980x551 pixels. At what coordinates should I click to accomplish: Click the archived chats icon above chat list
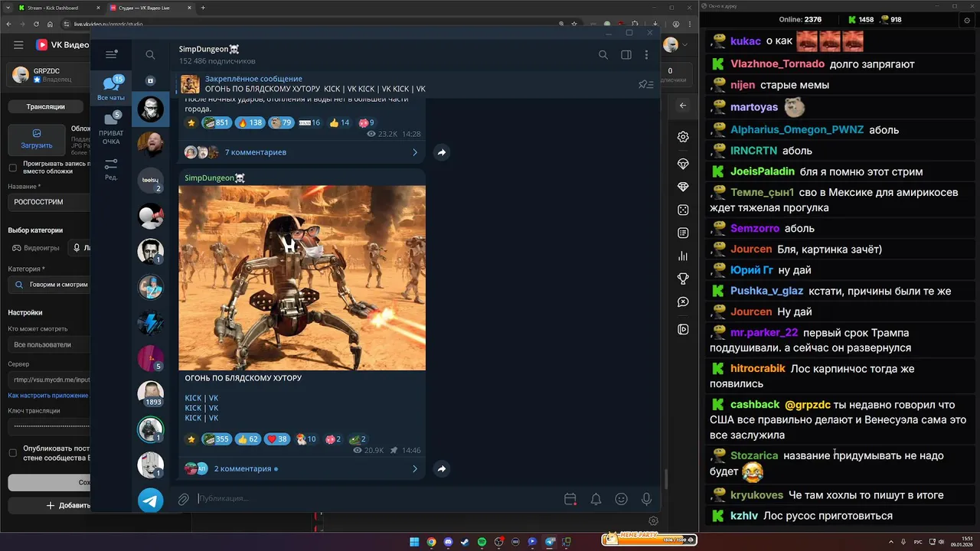point(151,80)
